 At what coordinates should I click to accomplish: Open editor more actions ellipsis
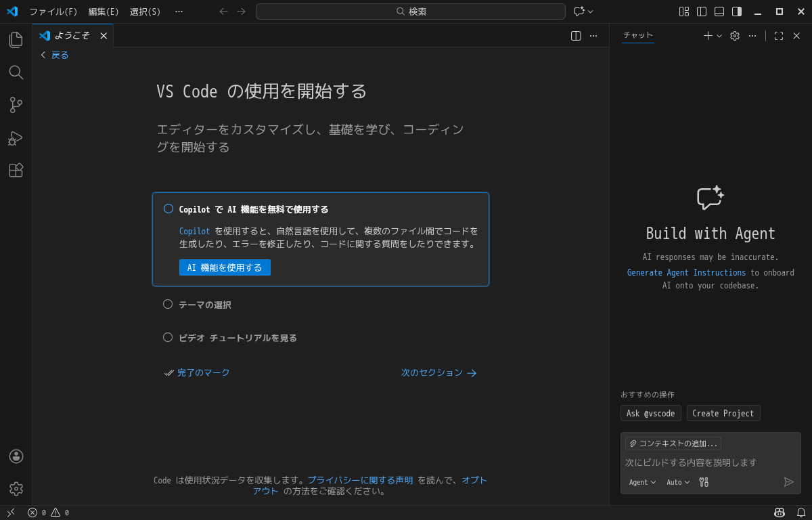593,36
